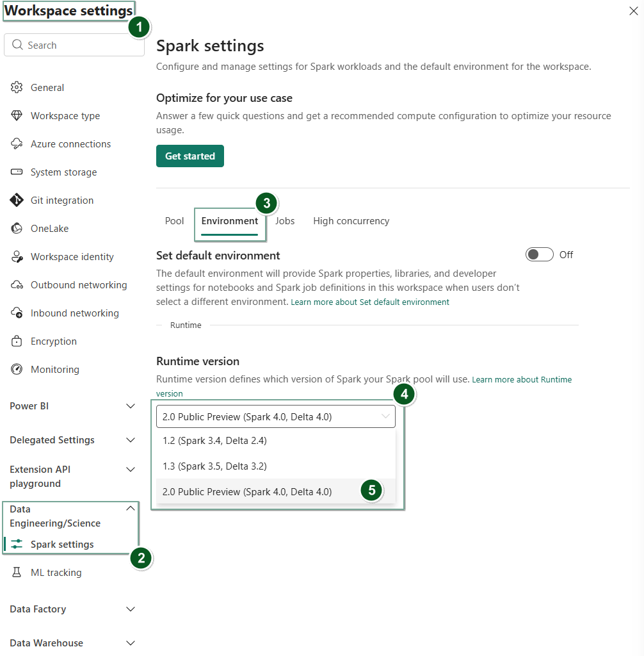Select the System storage icon
The image size is (644, 656).
point(15,172)
